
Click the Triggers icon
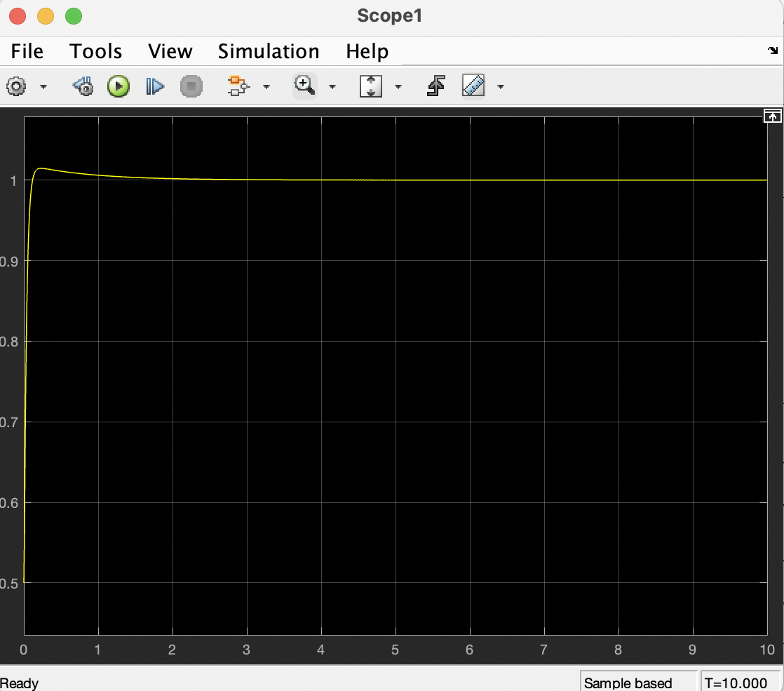pos(435,86)
